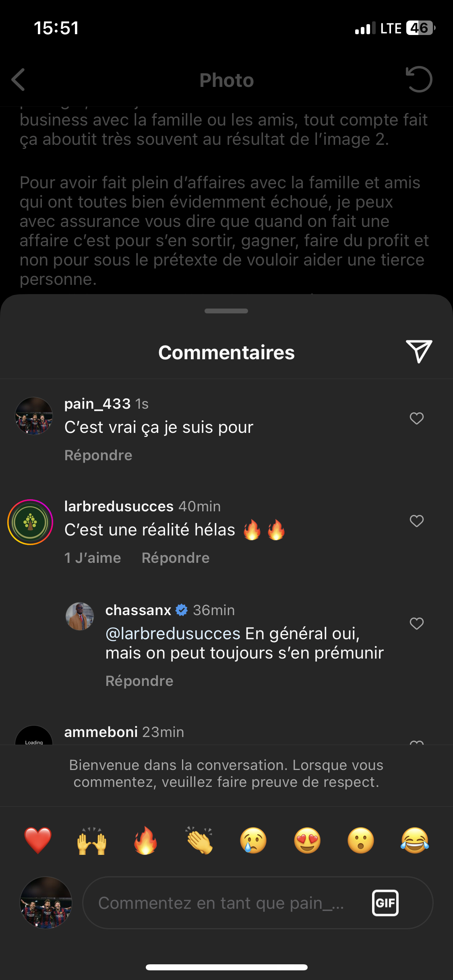453x980 pixels.
Task: Like the pain_433 comment
Action: (x=417, y=418)
